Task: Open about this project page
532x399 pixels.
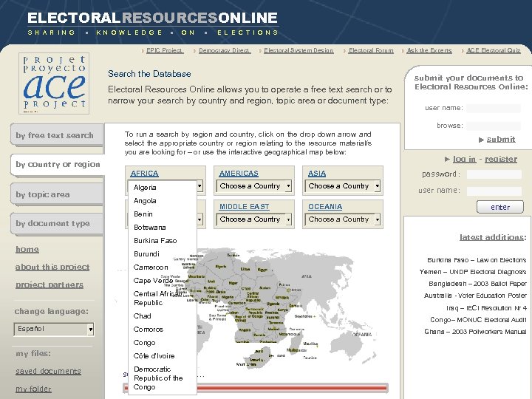Action: pyautogui.click(x=52, y=267)
